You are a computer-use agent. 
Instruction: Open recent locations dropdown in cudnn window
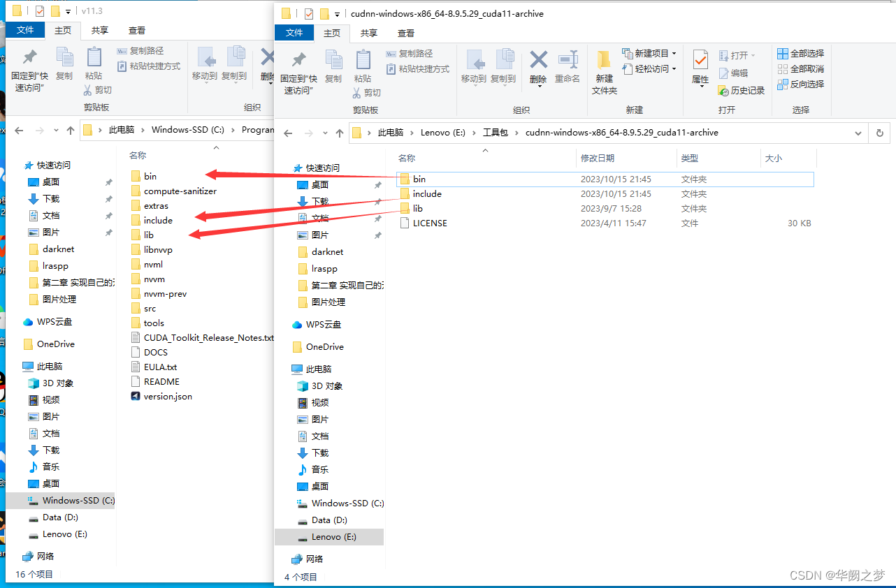[x=325, y=133]
